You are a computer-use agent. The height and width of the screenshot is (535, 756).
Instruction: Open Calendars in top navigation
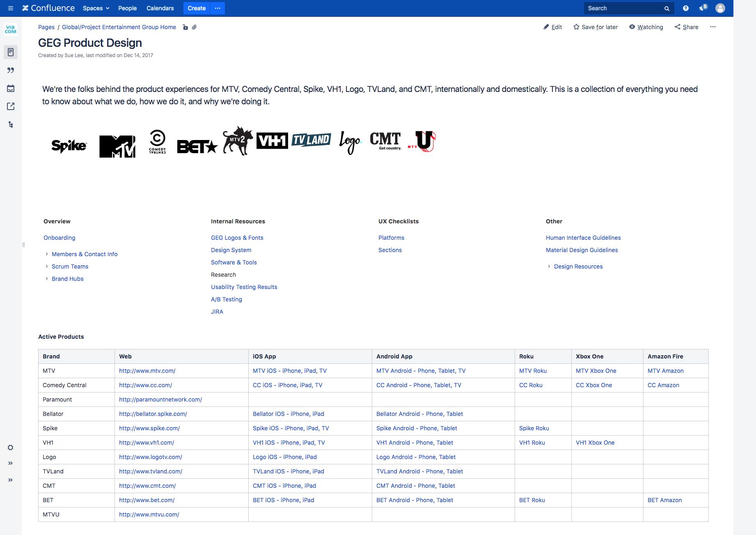(x=160, y=8)
